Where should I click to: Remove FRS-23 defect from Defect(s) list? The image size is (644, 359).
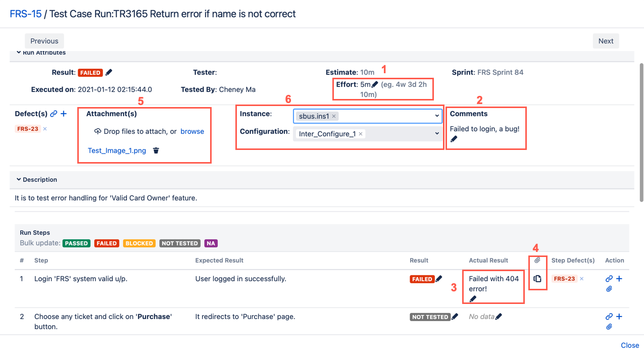(x=45, y=129)
